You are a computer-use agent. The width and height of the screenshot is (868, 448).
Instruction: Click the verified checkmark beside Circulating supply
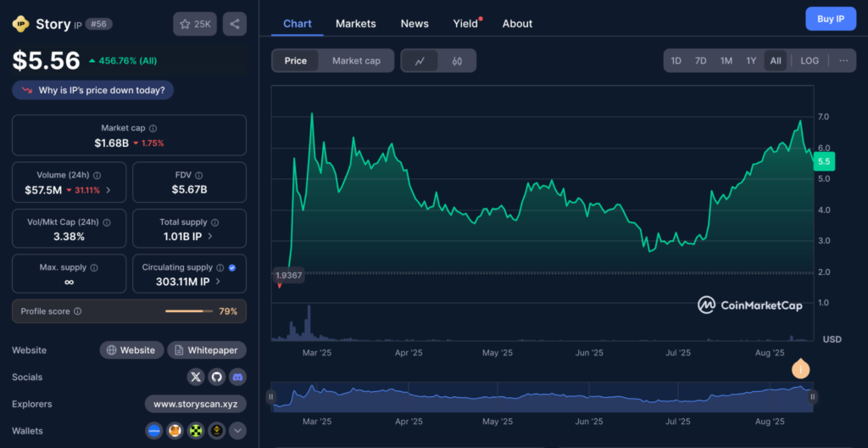coord(232,268)
